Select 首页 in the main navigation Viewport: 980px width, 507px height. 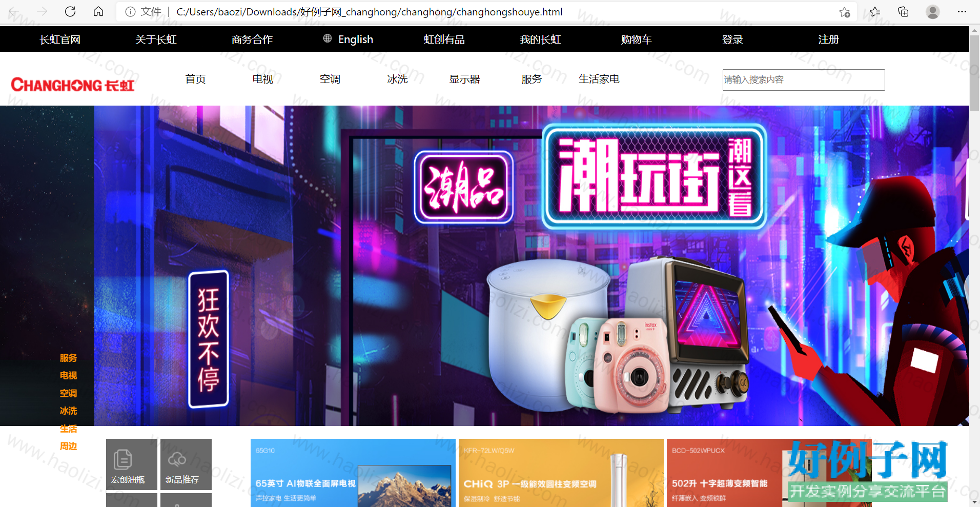click(x=195, y=79)
